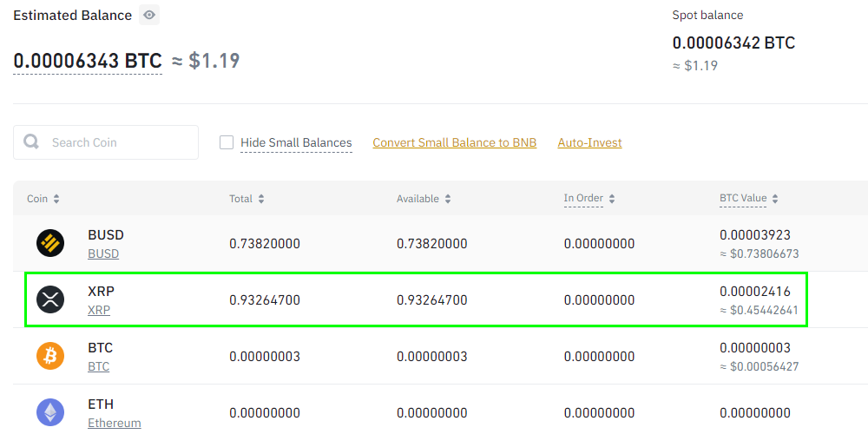Open the BUSD coin link
Image resolution: width=868 pixels, height=434 pixels.
tap(103, 254)
